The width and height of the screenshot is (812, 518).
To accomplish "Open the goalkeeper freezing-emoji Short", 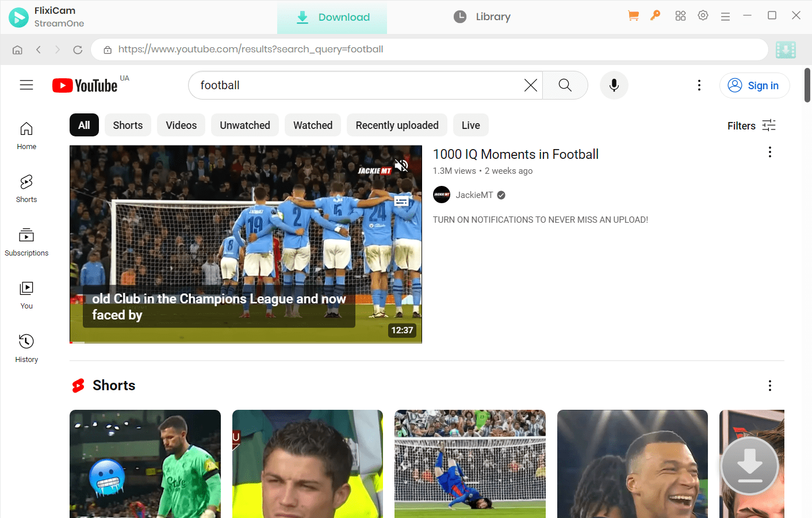I will (145, 464).
